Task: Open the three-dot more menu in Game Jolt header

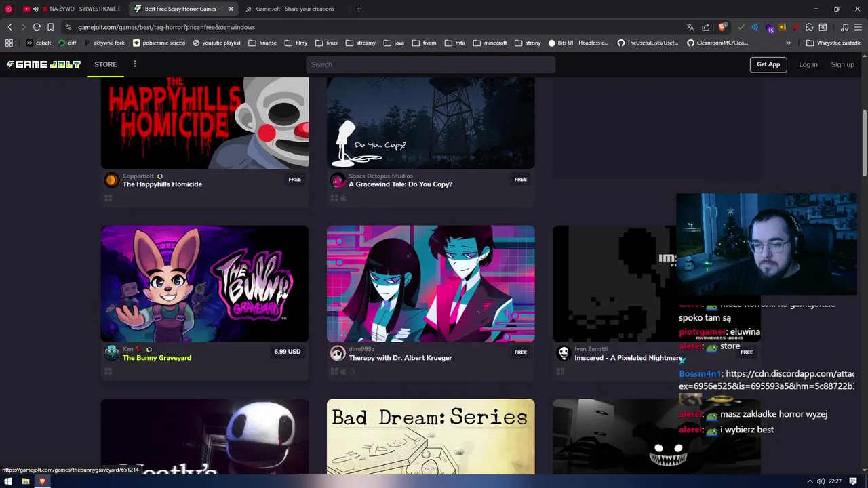Action: coord(134,64)
